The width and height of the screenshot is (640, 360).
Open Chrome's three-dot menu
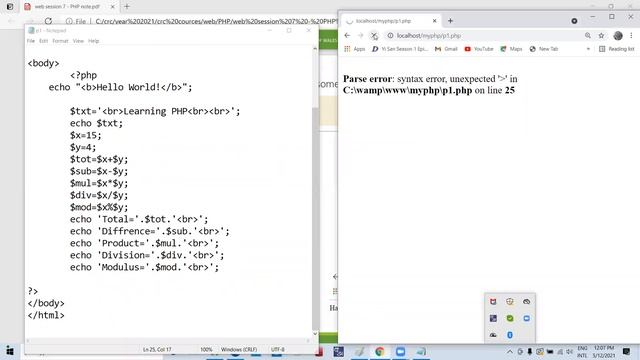(631, 36)
